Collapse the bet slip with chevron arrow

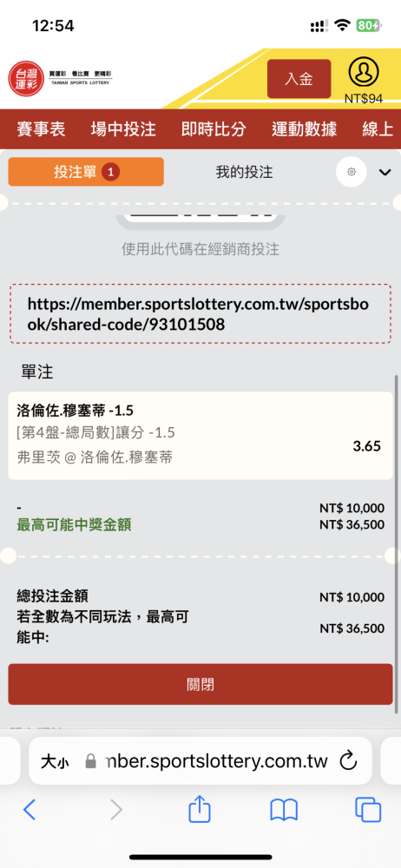tap(385, 172)
